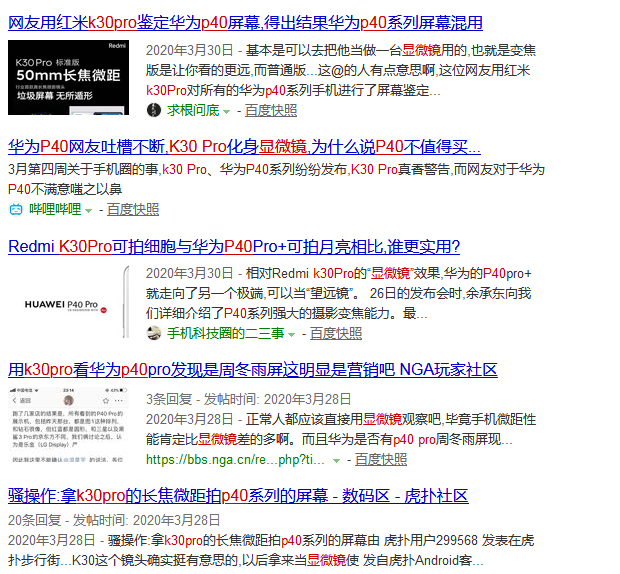Open result 网友用红米k30pro鉴定华为p40屏幕
This screenshot has width=620, height=574.
point(245,22)
